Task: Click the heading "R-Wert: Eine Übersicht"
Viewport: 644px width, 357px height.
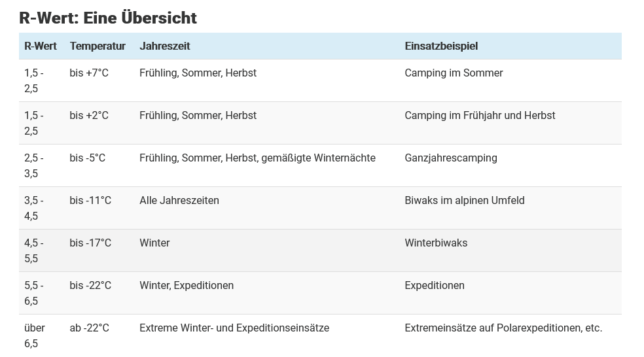Action: (x=108, y=18)
